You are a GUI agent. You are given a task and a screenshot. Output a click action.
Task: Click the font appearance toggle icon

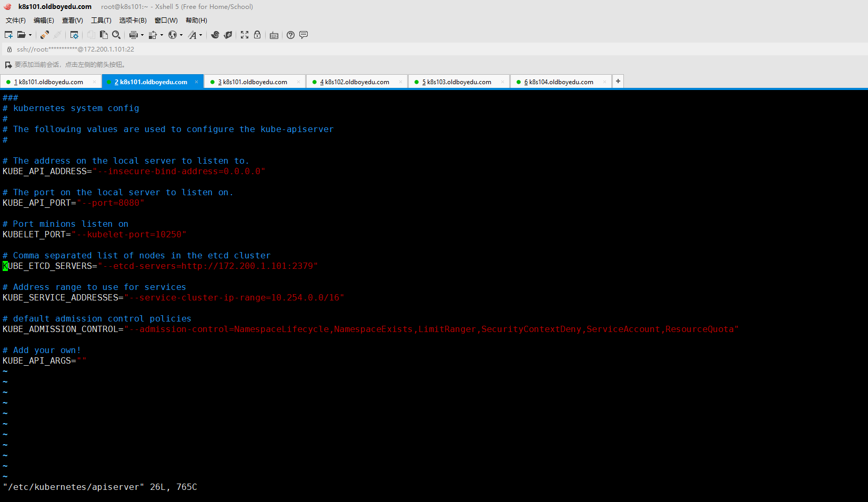click(194, 35)
